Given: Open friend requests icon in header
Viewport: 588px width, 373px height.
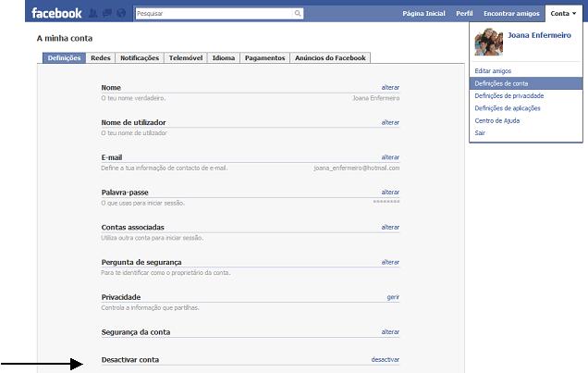Looking at the screenshot, I should pos(92,14).
